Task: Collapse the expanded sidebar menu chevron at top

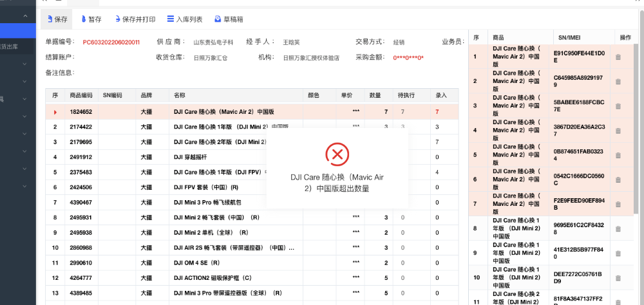Action: click(24, 15)
